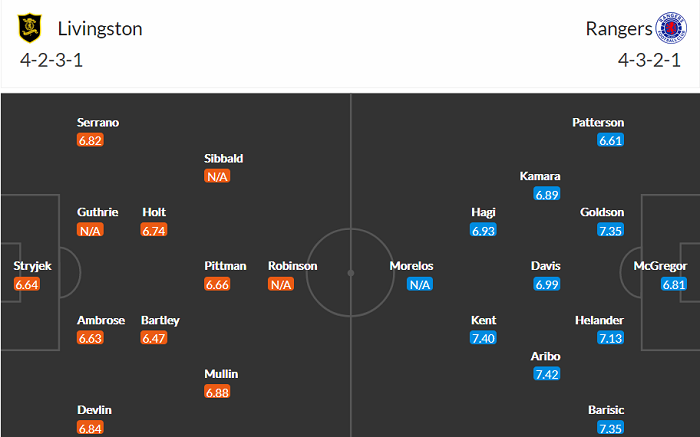This screenshot has width=700, height=437.
Task: Select player Sibbald on the pitch
Action: (x=224, y=158)
